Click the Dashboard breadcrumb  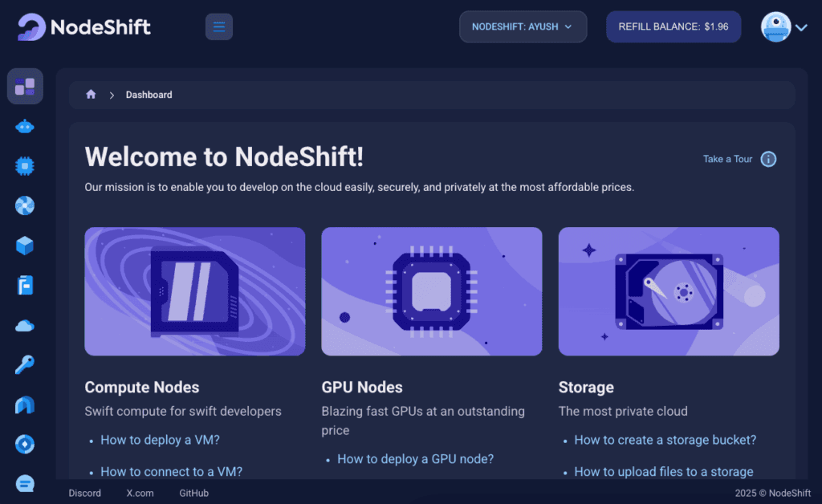point(149,95)
